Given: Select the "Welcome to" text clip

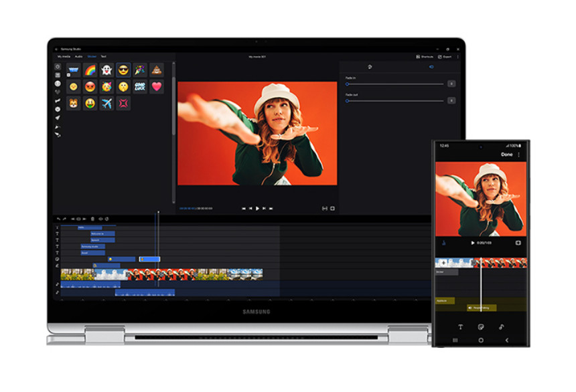Looking at the screenshot, I should (x=103, y=234).
